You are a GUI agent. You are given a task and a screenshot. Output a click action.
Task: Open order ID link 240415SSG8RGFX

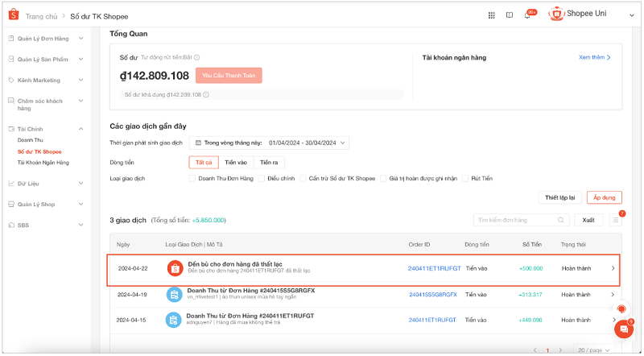coord(432,295)
